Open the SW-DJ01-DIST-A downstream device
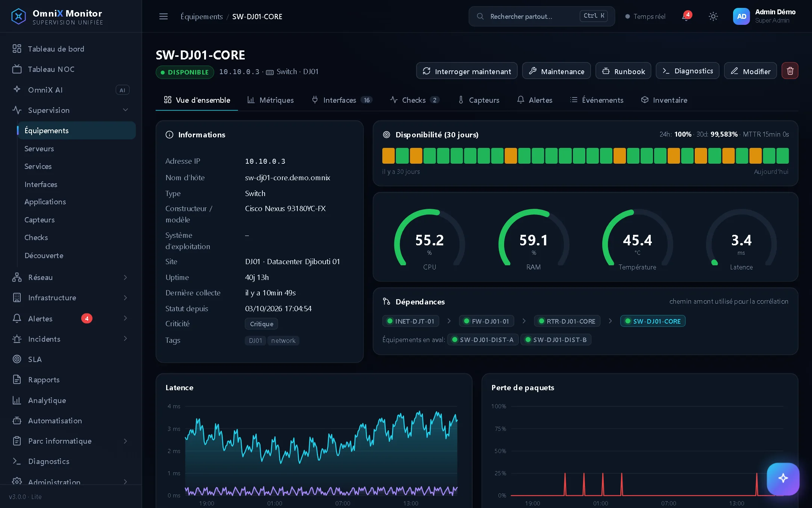The width and height of the screenshot is (812, 508). coord(483,340)
